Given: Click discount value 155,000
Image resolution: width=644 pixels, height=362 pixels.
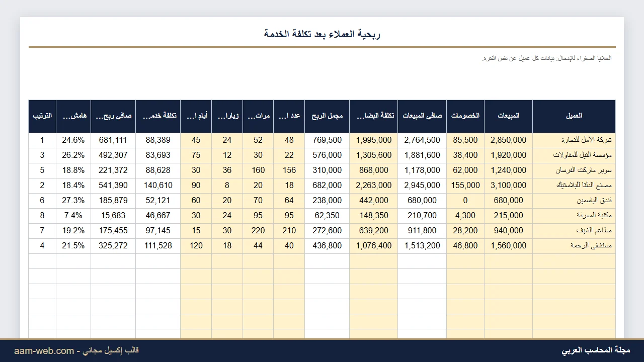Looking at the screenshot, I should [465, 186].
